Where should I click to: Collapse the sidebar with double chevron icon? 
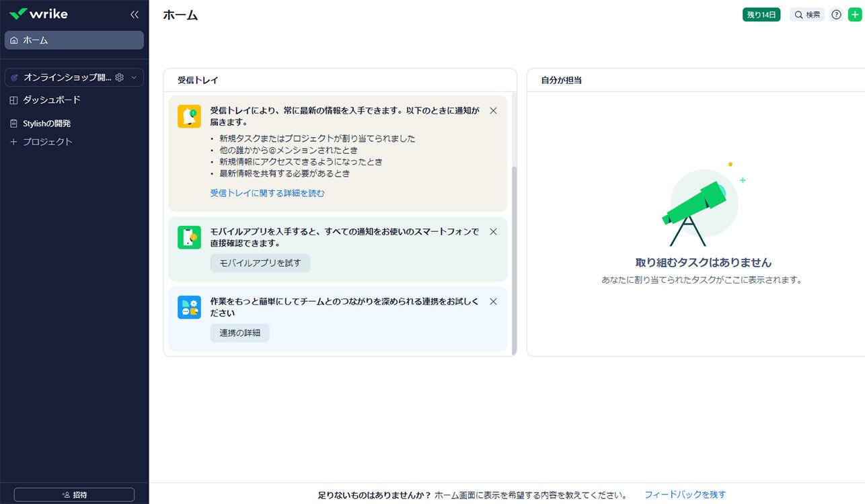135,14
